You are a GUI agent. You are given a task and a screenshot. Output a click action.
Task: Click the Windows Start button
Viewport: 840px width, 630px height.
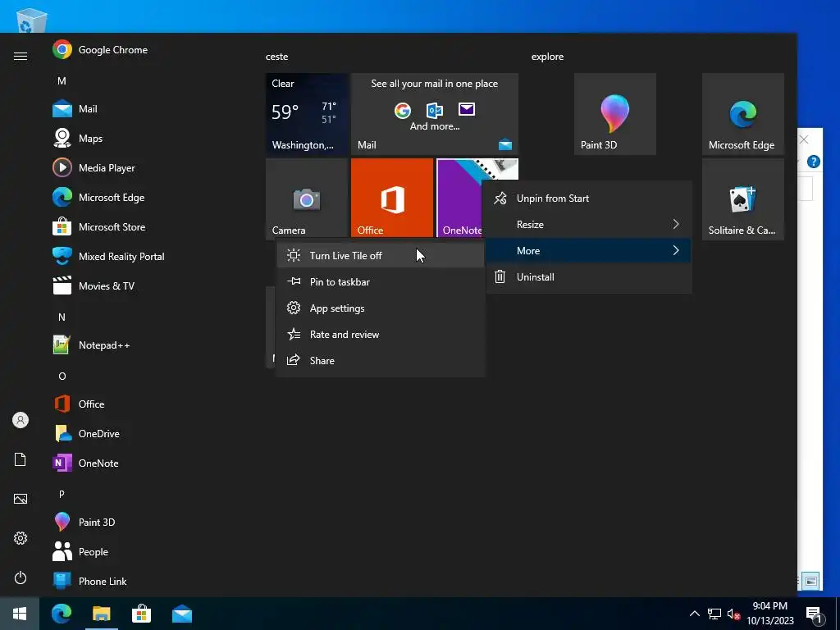click(20, 614)
